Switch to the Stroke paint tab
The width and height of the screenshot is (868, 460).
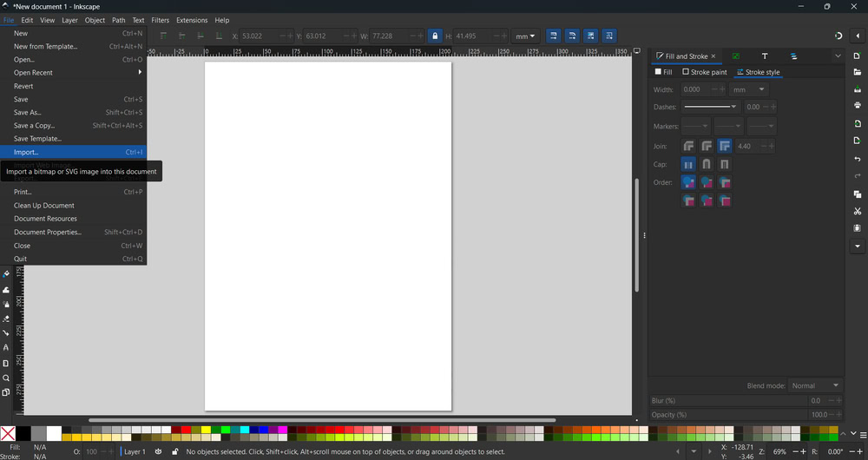(704, 72)
